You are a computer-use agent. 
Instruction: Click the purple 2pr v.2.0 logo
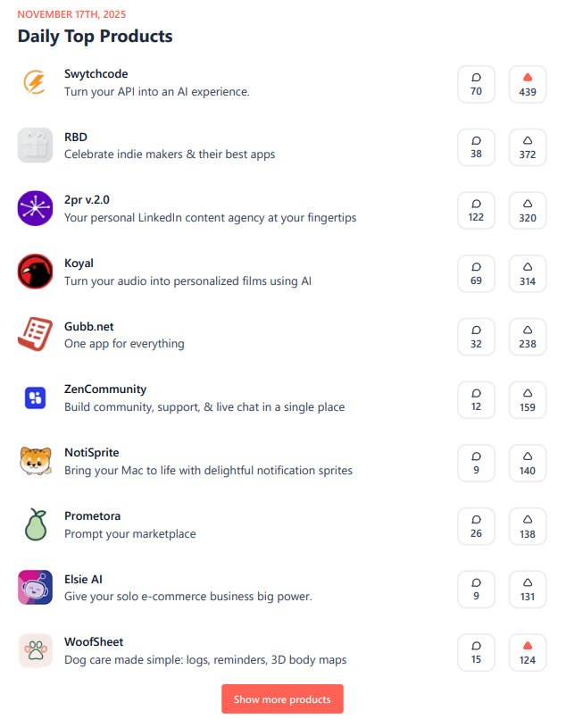(x=35, y=209)
